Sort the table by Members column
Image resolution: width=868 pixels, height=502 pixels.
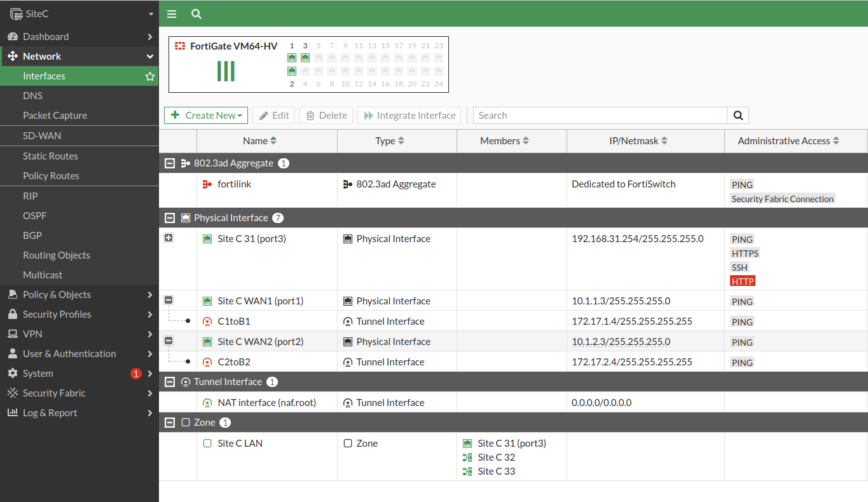pos(505,141)
